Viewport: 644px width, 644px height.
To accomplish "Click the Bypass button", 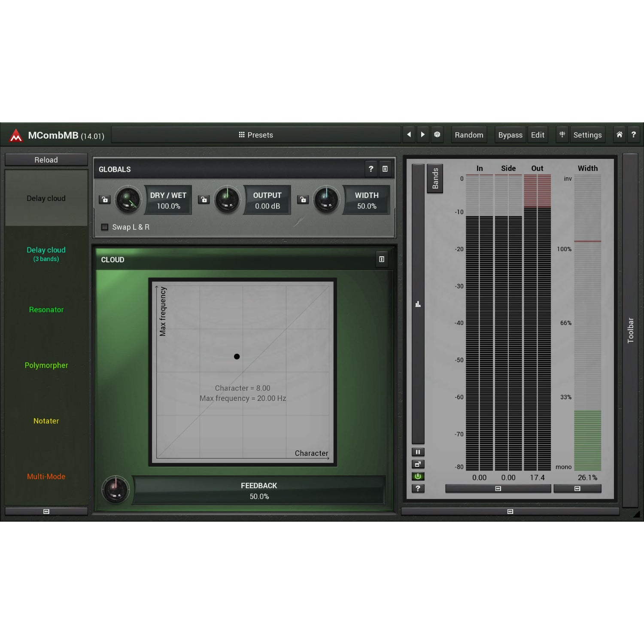I will click(x=510, y=135).
